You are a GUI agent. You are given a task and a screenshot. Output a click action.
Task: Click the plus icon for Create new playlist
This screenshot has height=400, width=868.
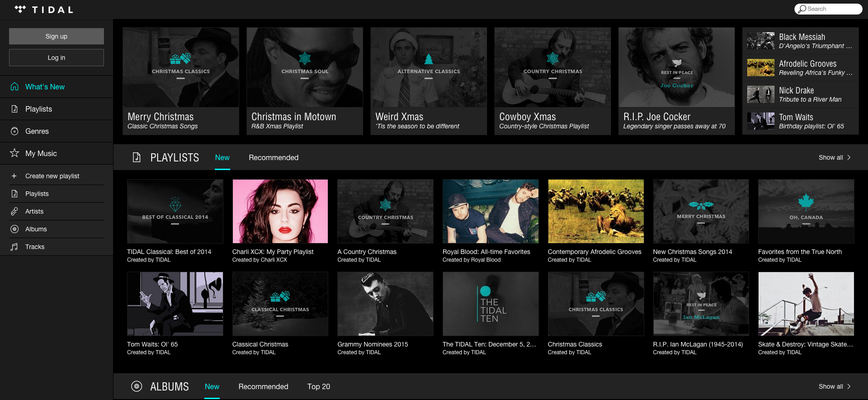pyautogui.click(x=14, y=176)
